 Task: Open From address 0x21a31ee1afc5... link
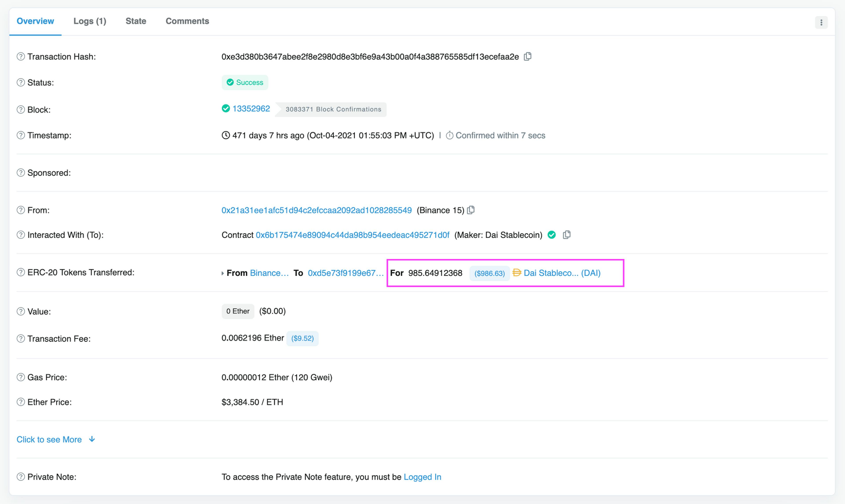tap(316, 210)
